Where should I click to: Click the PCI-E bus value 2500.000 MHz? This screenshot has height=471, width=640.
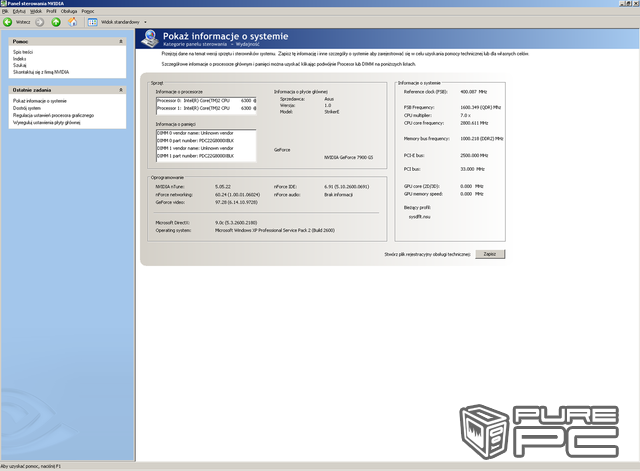pyautogui.click(x=474, y=156)
